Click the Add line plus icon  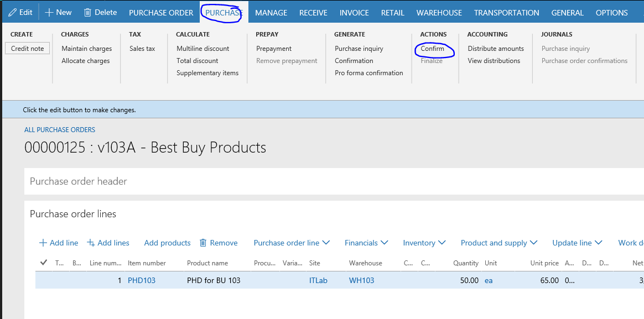(43, 243)
